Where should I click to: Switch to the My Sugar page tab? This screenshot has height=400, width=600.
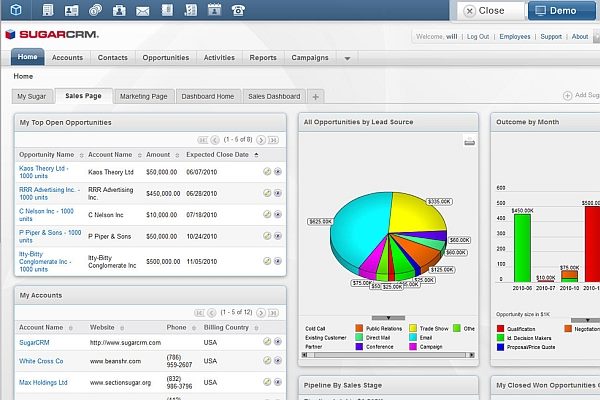31,96
